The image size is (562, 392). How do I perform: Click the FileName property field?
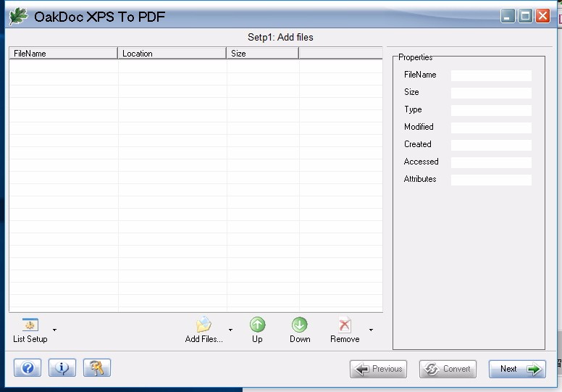[x=491, y=75]
